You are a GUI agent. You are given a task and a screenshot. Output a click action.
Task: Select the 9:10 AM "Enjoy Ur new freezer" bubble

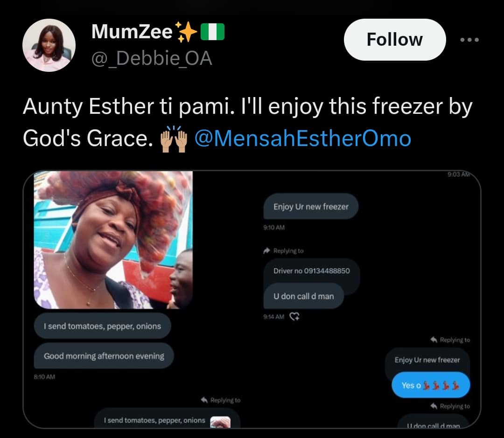pos(311,207)
